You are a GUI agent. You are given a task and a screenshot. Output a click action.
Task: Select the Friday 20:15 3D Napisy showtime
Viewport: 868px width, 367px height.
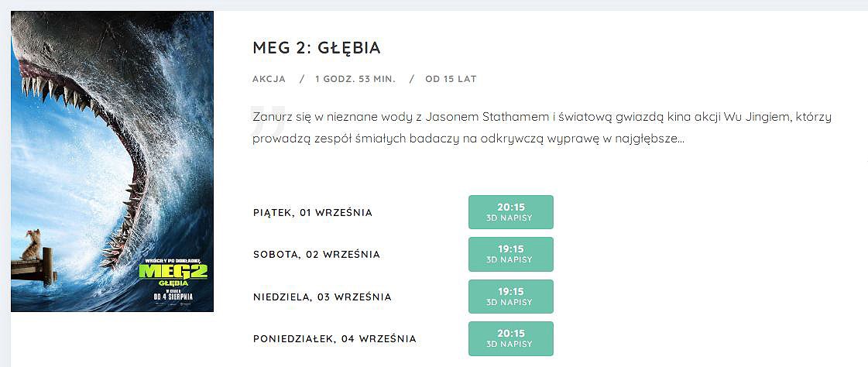pos(510,212)
